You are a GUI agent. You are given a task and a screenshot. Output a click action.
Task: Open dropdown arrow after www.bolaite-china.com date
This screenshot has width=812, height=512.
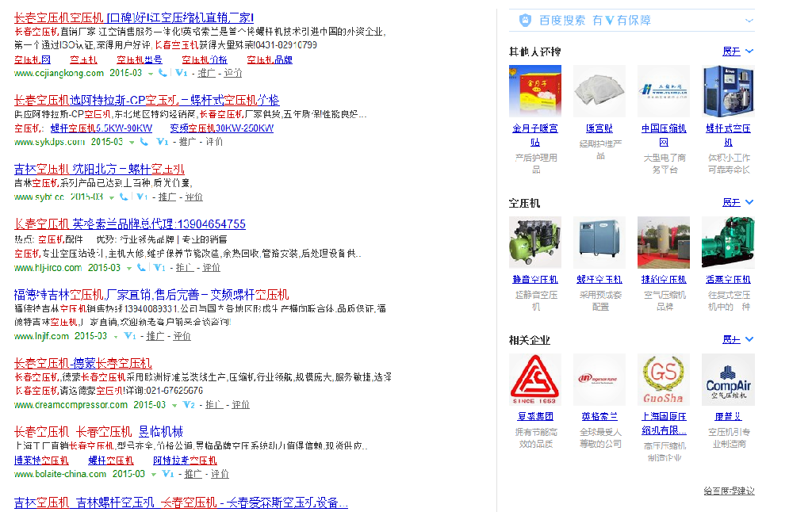point(154,474)
